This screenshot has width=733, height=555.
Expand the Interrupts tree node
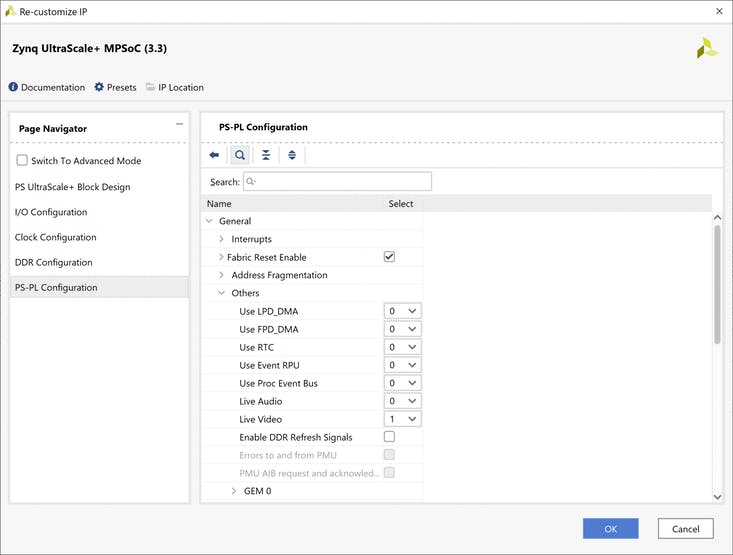pos(221,239)
